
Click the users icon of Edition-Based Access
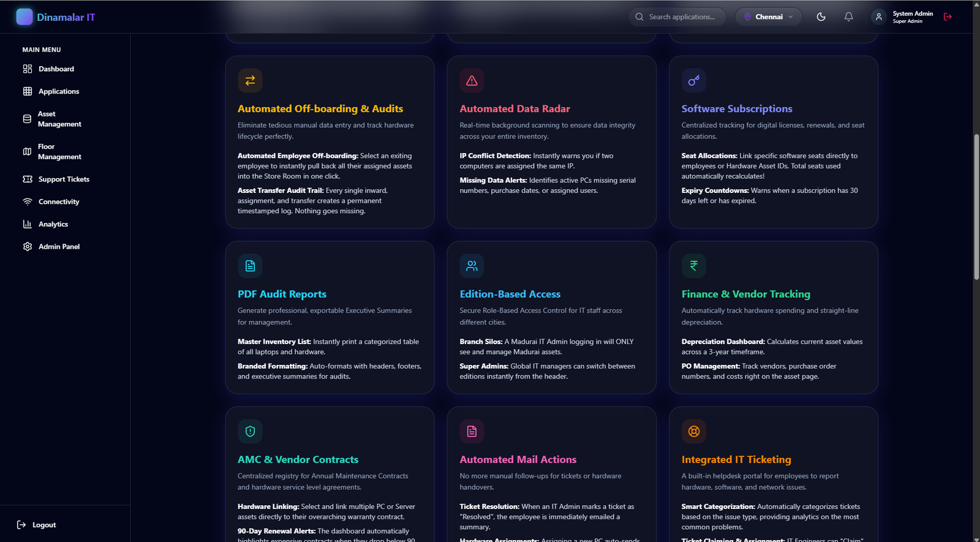pyautogui.click(x=472, y=266)
